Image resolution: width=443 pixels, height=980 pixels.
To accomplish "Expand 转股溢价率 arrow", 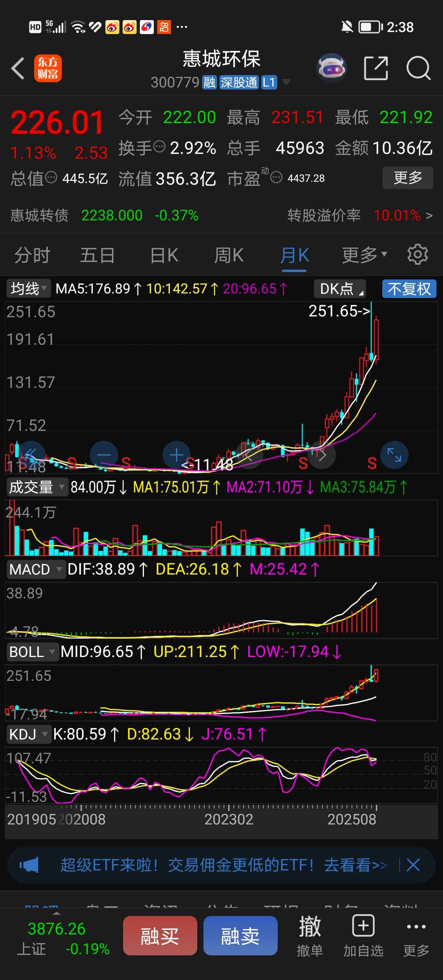I will [x=429, y=215].
